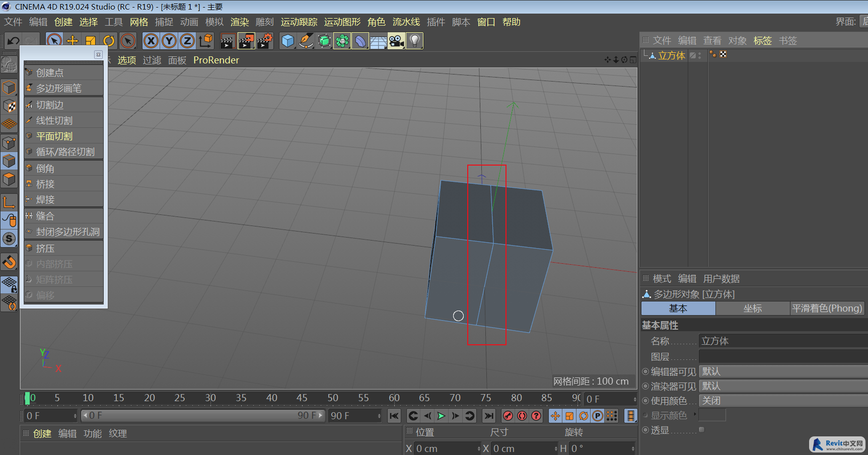Open the 渲染 (Render) menu

240,22
